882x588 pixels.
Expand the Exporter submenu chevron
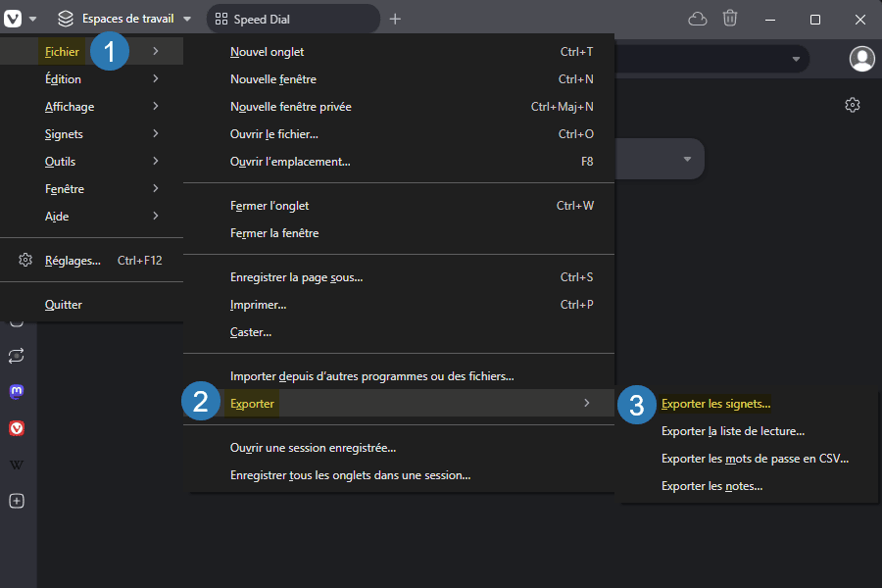pos(586,402)
